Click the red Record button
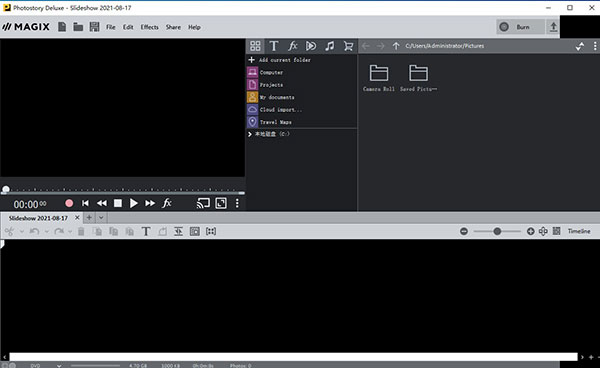This screenshot has width=600, height=368. 69,203
